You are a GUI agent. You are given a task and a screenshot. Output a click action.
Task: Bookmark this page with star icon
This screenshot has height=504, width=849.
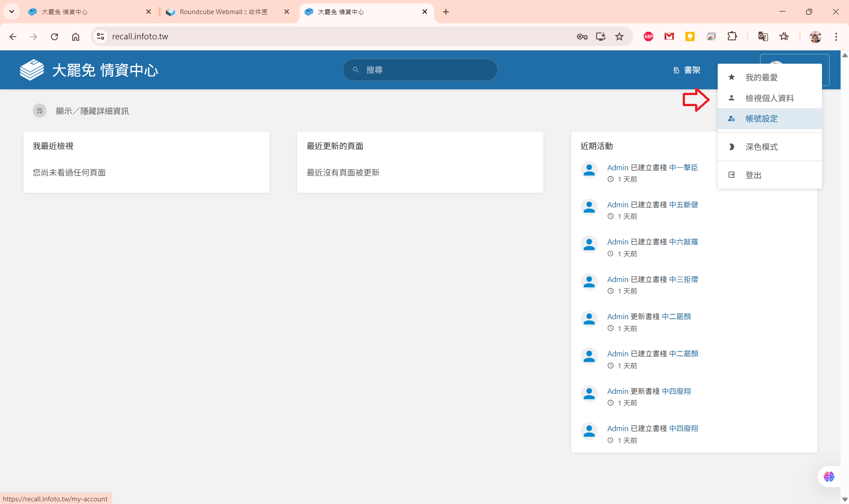[619, 37]
